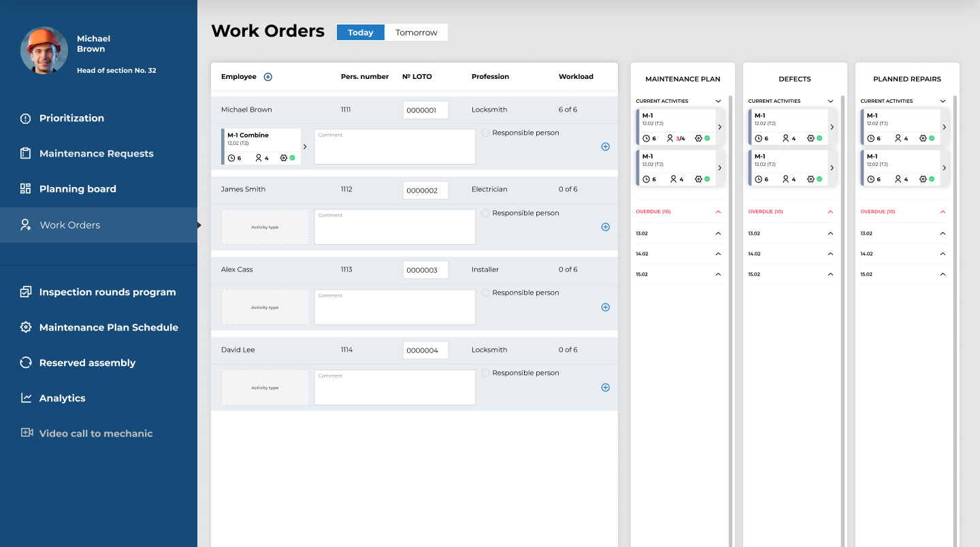
Task: Click the plus icon in James Smith's row
Action: 605,227
